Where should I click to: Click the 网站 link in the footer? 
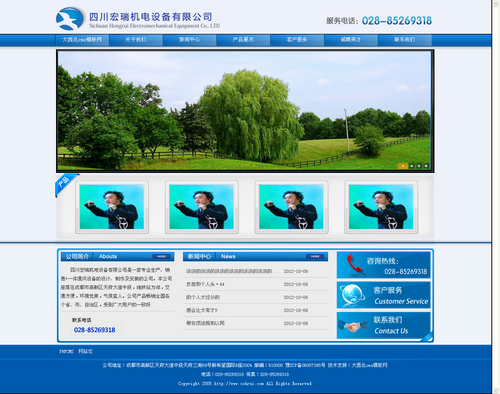pos(86,351)
